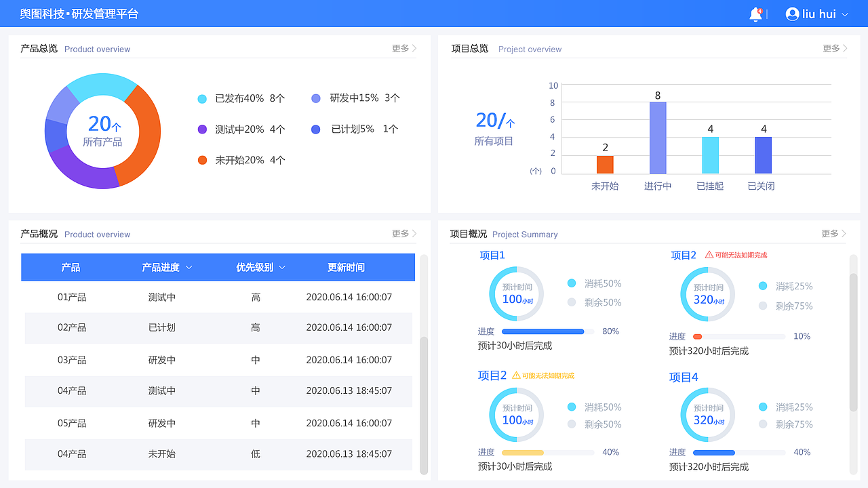Click the 预计时间100小时 ring for 项目1
This screenshot has width=868, height=488.
click(x=515, y=293)
